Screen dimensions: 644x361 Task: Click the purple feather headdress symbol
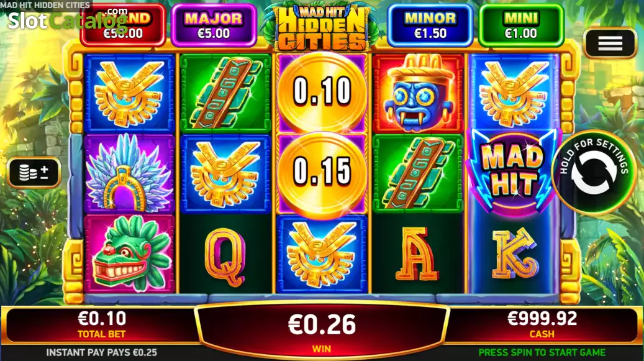click(130, 173)
